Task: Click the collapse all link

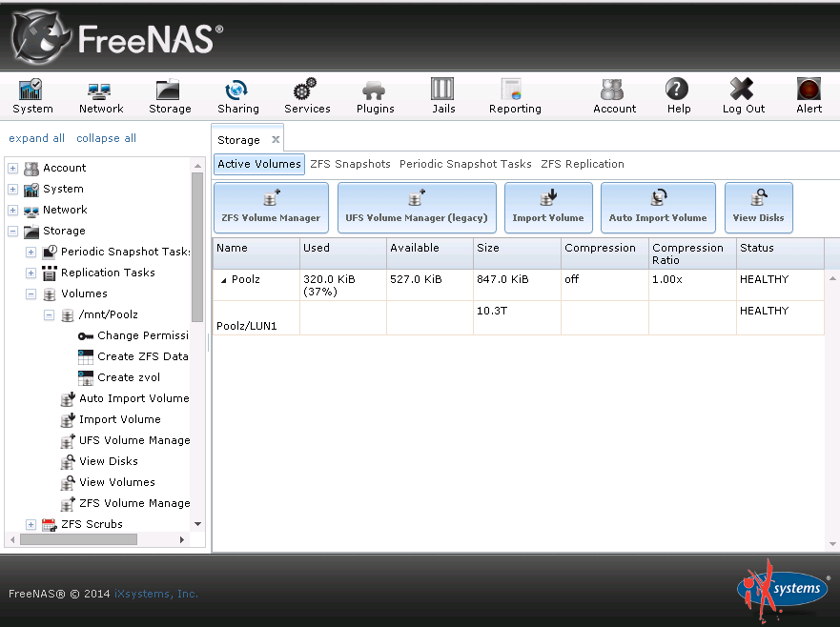Action: pos(106,138)
